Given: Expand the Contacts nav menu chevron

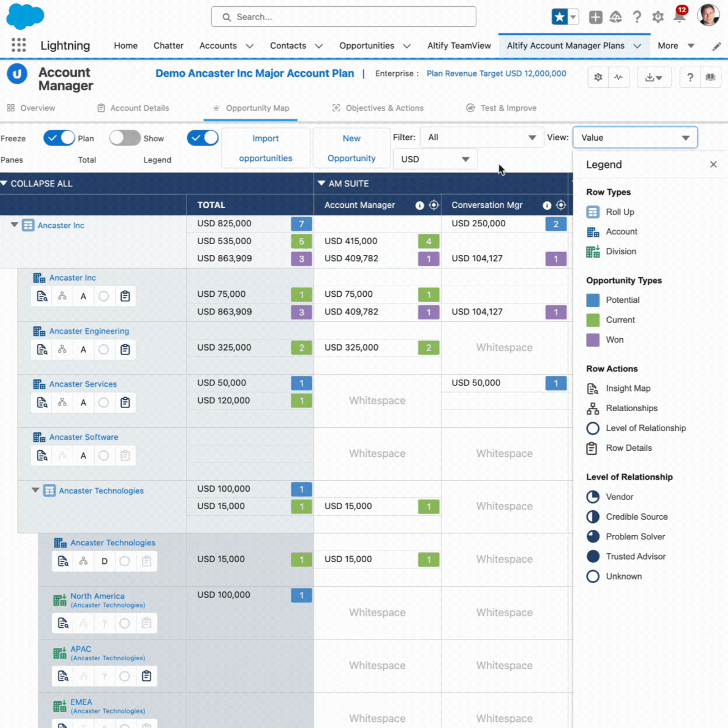Looking at the screenshot, I should click(x=319, y=46).
